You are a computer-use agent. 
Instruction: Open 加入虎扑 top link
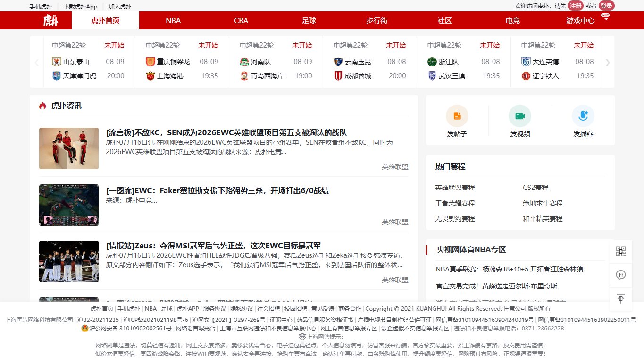pyautogui.click(x=120, y=7)
